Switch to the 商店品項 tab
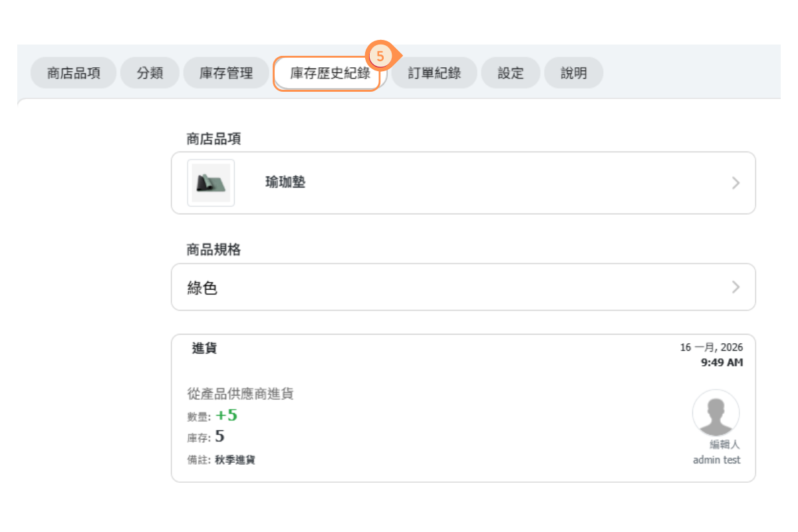The width and height of the screenshot is (798, 532). click(x=74, y=73)
